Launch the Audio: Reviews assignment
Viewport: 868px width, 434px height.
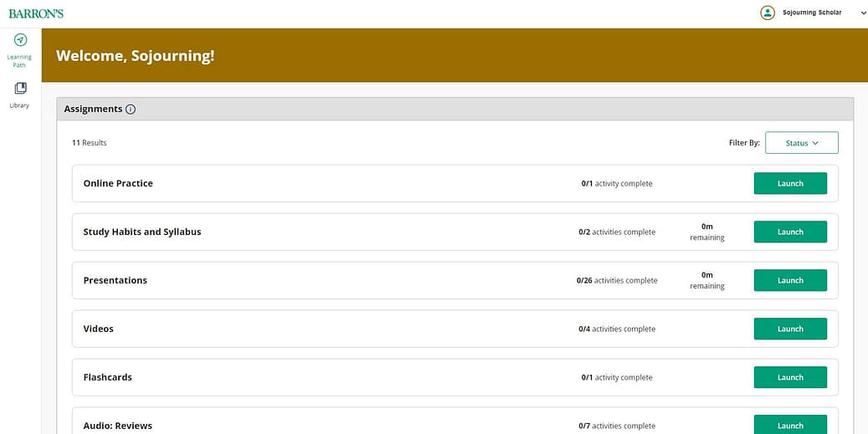[790, 425]
